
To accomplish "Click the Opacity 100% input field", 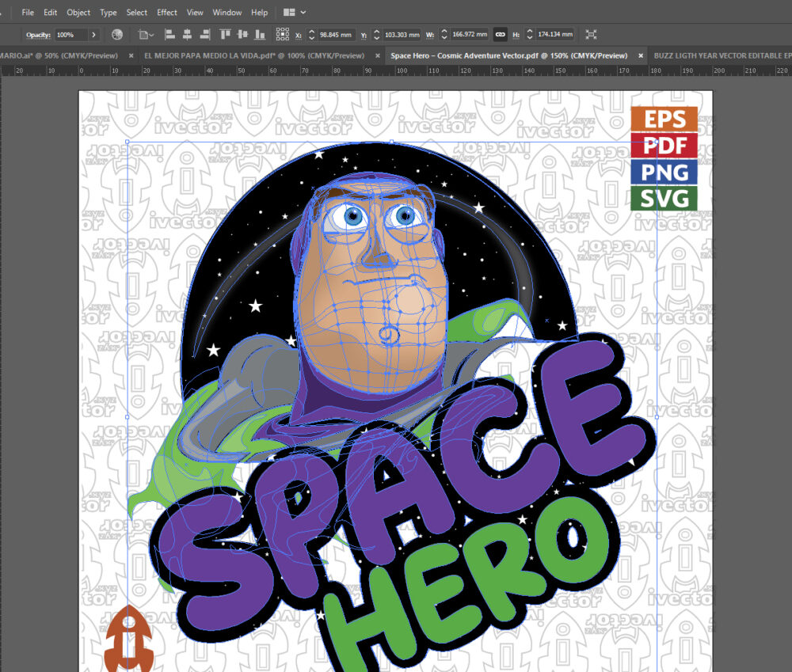I will pyautogui.click(x=70, y=35).
